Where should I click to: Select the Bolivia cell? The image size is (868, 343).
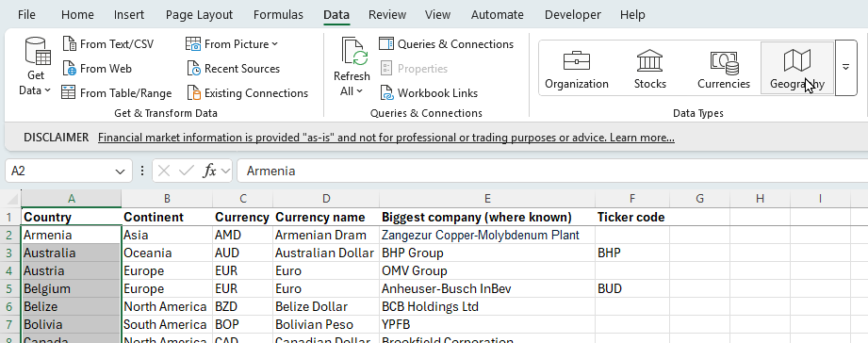[71, 324]
